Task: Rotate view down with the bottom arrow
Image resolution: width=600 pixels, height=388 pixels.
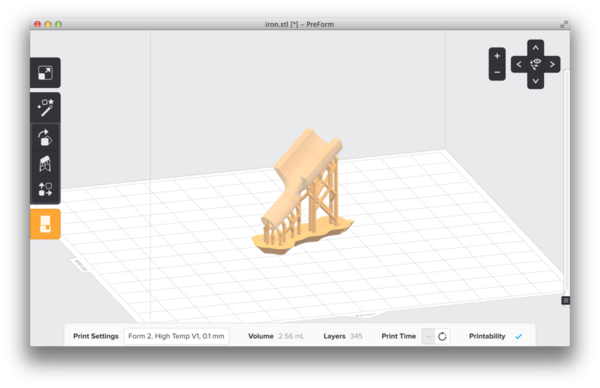Action: [x=535, y=81]
